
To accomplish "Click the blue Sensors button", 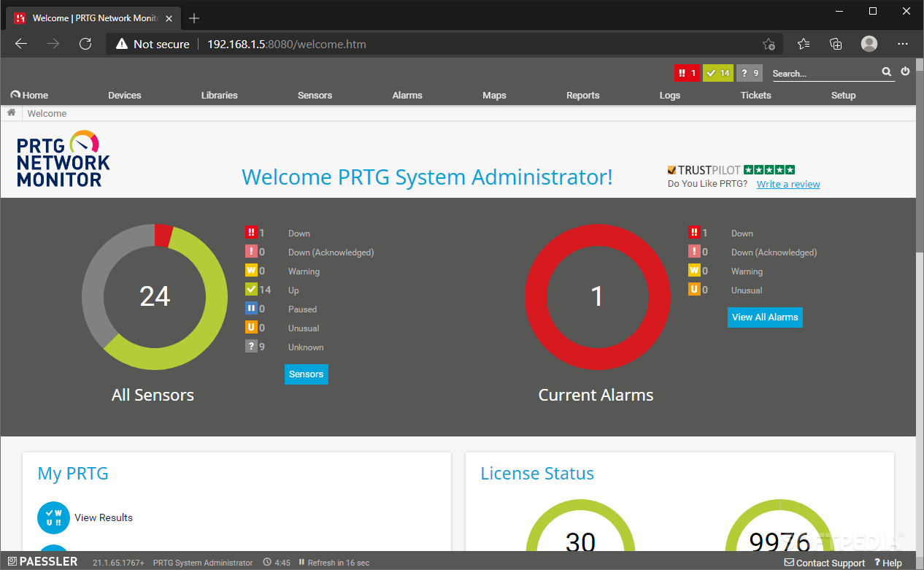I will 307,374.
